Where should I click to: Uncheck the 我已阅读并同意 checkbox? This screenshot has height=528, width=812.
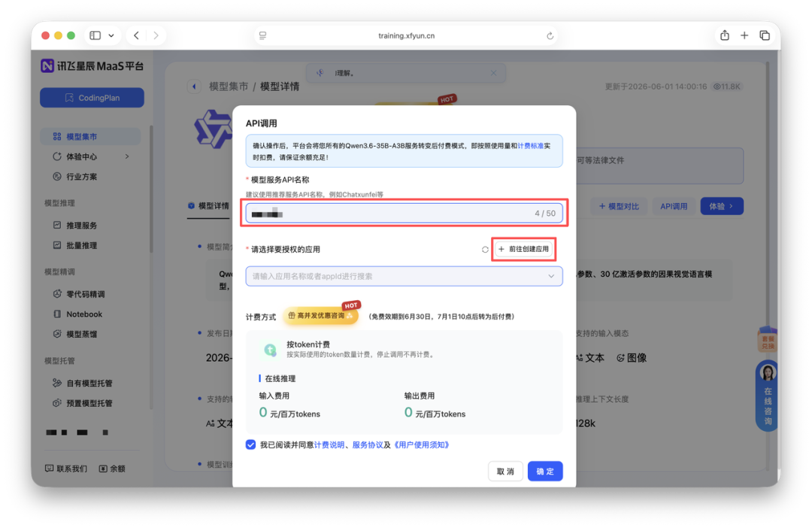click(x=250, y=445)
